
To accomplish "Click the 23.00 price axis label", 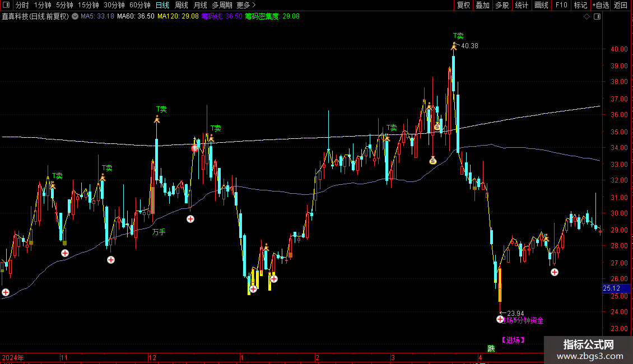I will coord(619,329).
